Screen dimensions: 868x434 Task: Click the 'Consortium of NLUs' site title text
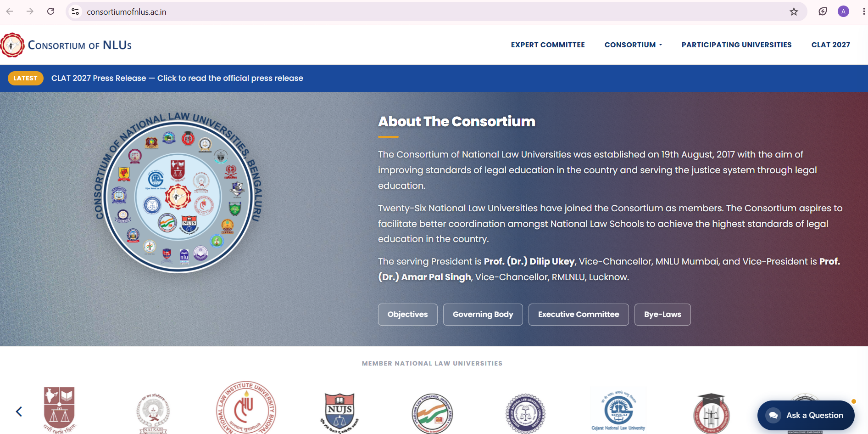click(80, 45)
